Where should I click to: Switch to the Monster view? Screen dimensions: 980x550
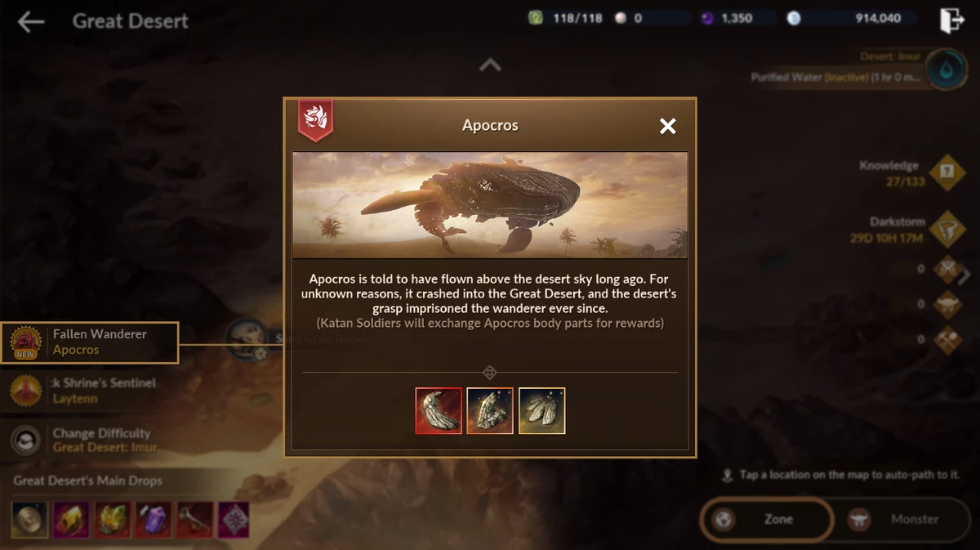[902, 519]
